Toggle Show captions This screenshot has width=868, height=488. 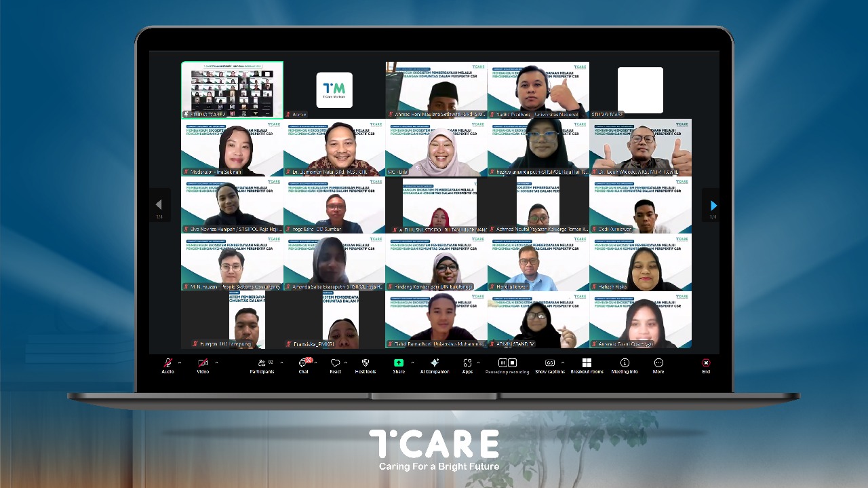tap(550, 364)
